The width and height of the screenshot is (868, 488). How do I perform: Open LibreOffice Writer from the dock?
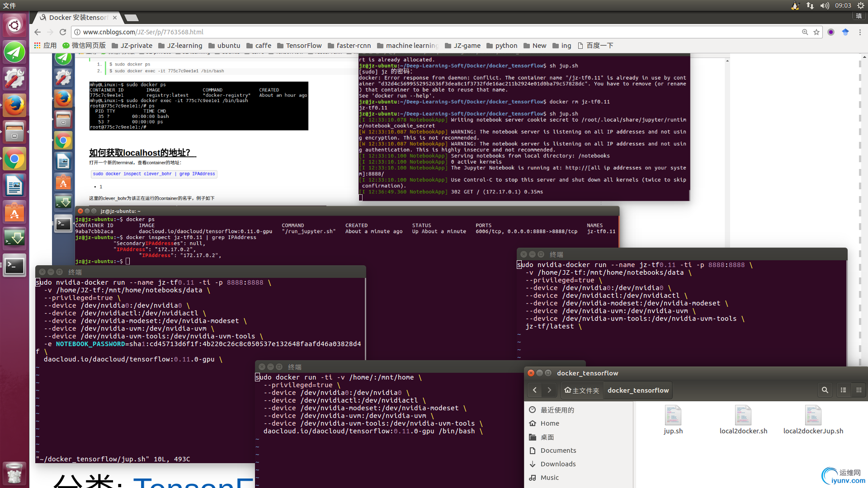coord(14,186)
